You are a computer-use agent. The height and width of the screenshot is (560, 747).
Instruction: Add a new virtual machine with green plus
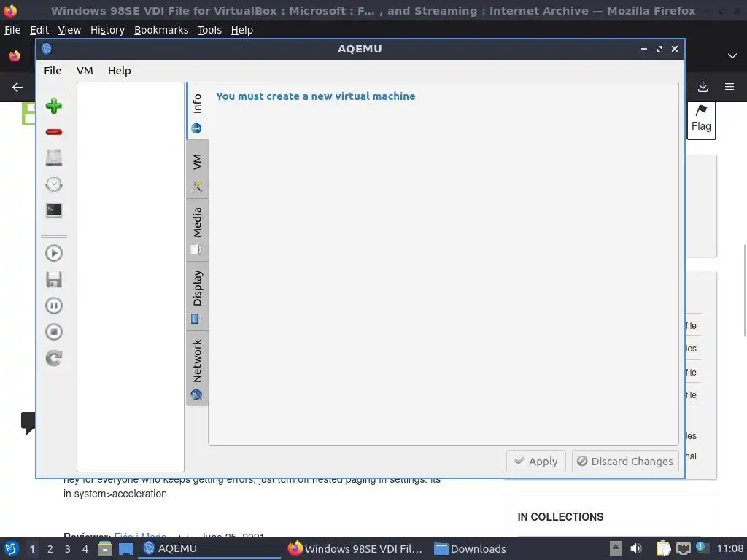54,106
